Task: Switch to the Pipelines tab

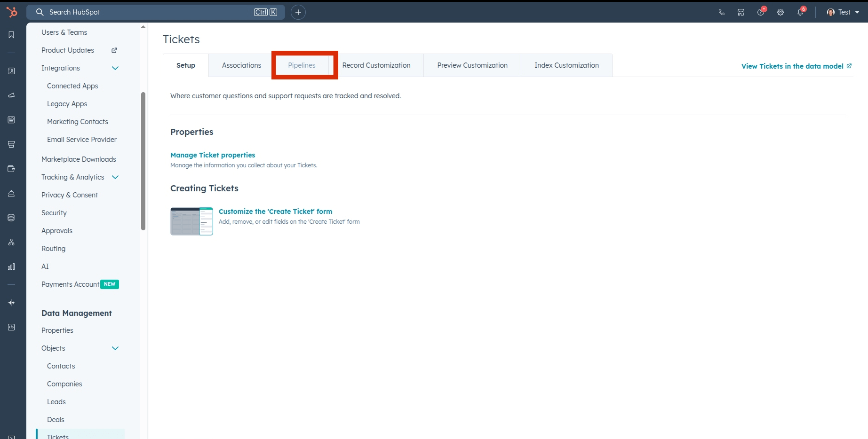Action: 302,65
